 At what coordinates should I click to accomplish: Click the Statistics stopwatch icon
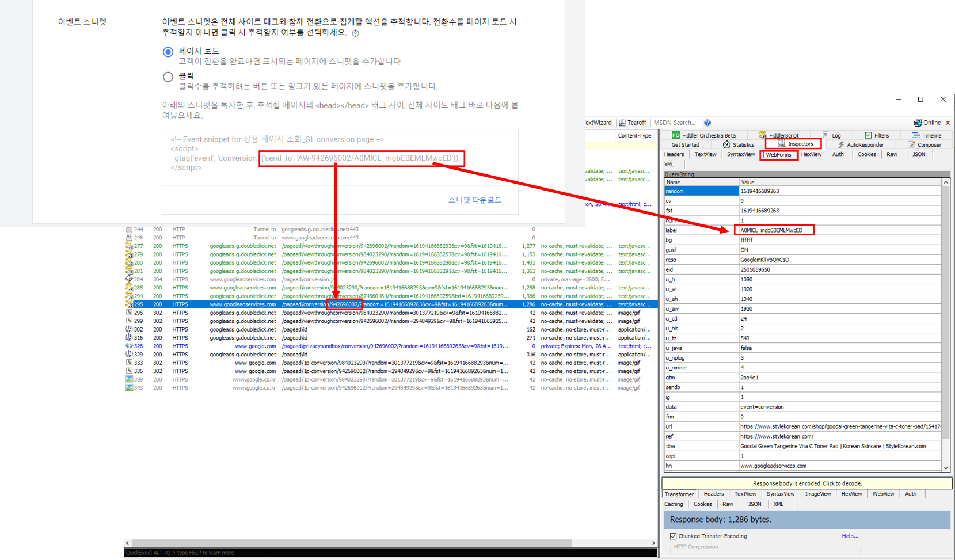click(x=726, y=144)
